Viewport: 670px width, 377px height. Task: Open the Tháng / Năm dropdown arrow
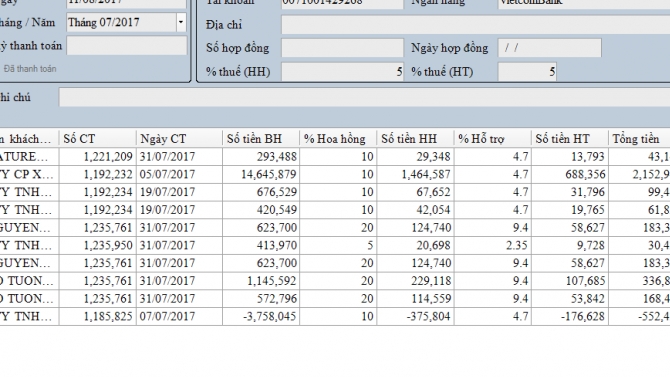point(181,22)
